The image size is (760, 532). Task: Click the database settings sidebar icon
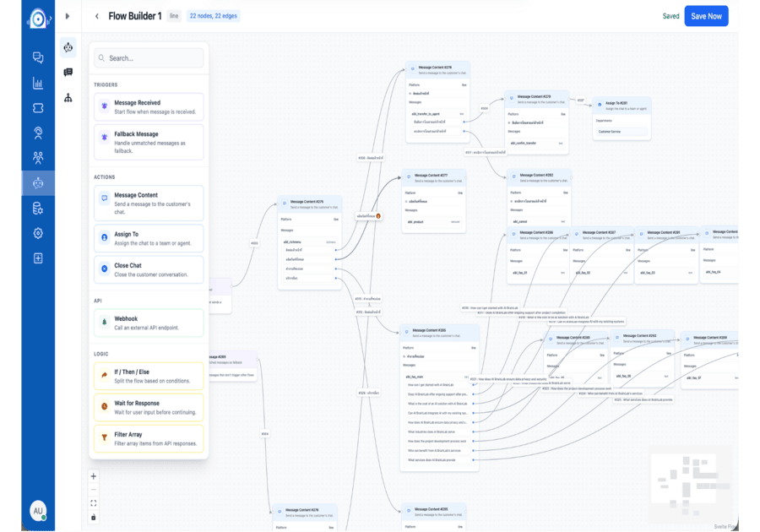coord(38,208)
